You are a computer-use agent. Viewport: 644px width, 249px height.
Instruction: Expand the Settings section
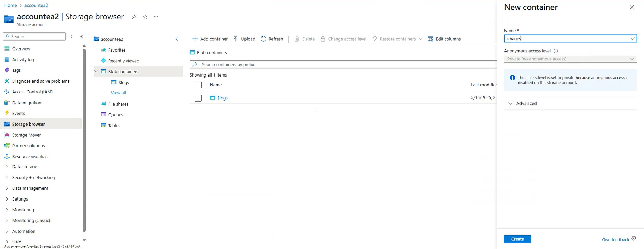tap(7, 199)
